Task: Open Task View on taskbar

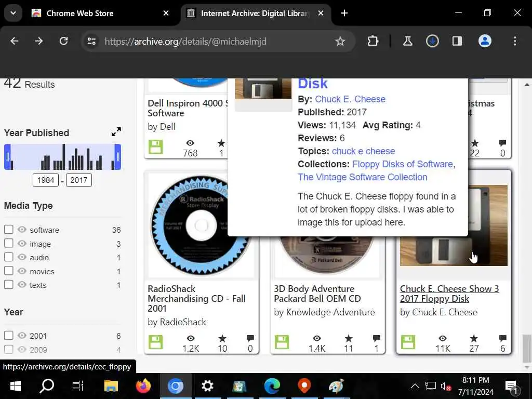Action: point(78,386)
